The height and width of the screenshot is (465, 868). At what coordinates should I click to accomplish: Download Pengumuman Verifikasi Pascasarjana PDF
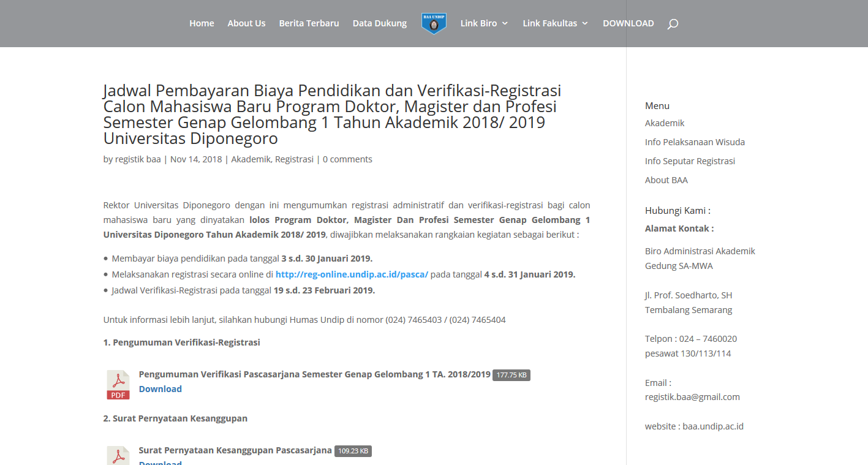tap(160, 389)
